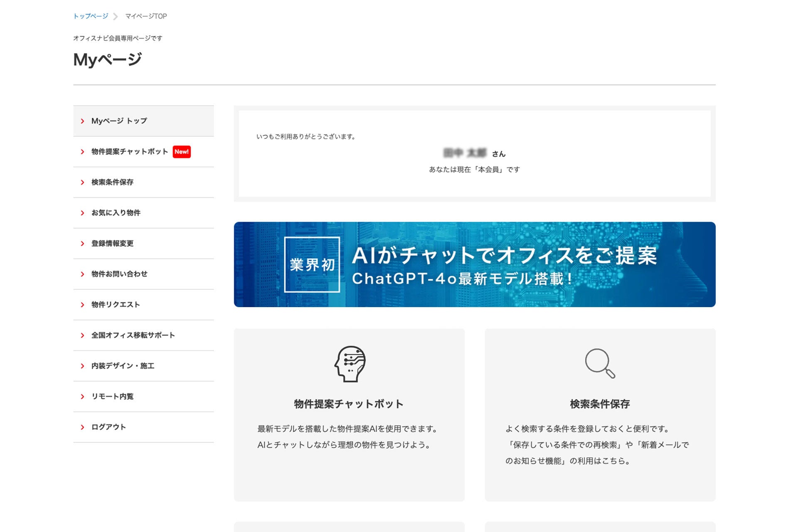Screen dimensions: 798x532
Task: Click chevron beside ログアウト
Action: 82,427
